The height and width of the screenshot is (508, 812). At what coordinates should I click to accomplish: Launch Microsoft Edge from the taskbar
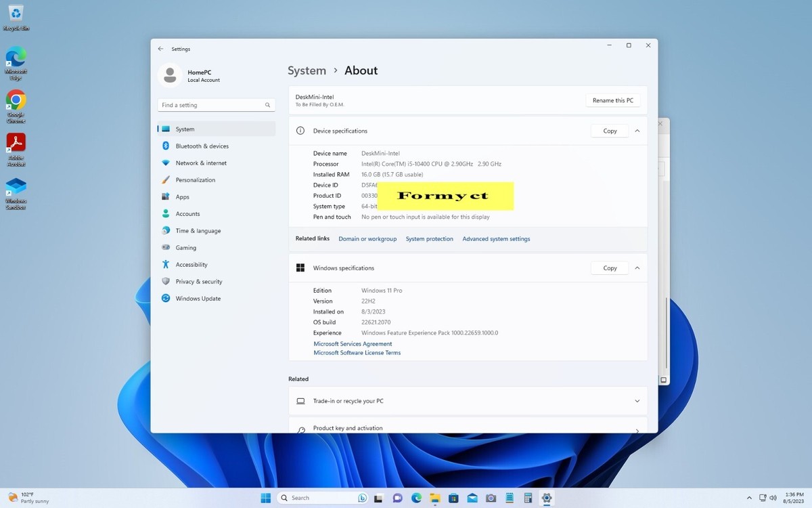tap(416, 498)
